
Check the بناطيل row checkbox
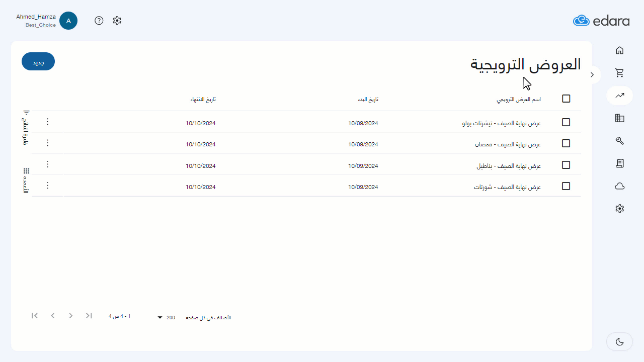pyautogui.click(x=566, y=165)
